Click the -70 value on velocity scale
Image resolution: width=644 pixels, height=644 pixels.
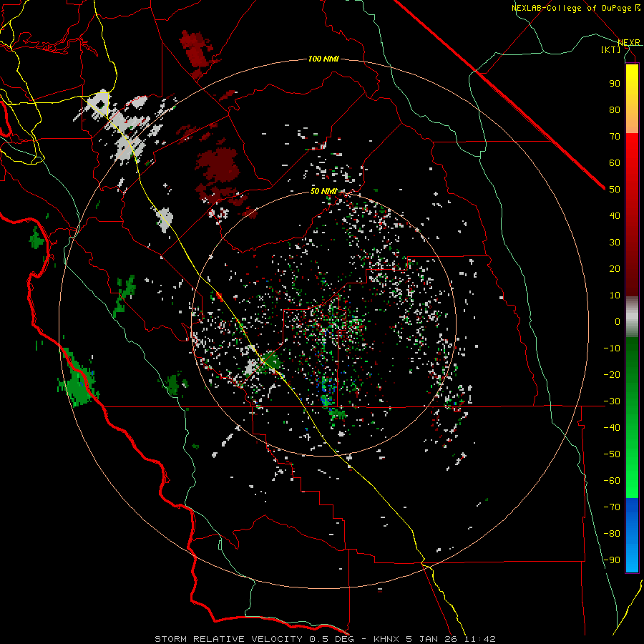click(x=612, y=507)
